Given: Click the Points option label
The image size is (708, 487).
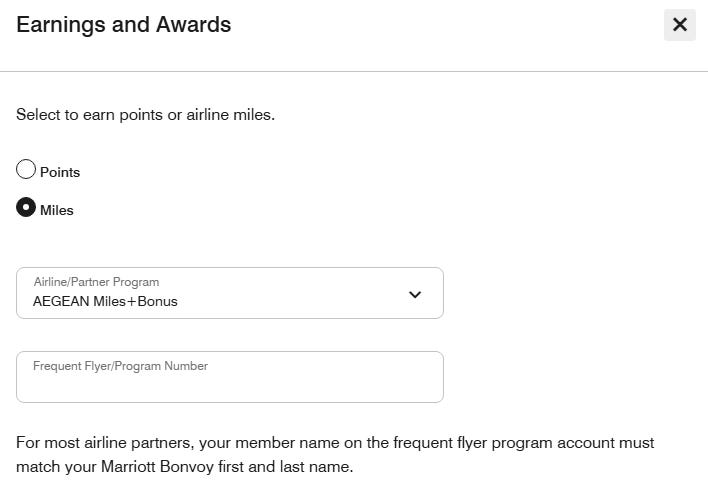Looking at the screenshot, I should click(x=60, y=172).
